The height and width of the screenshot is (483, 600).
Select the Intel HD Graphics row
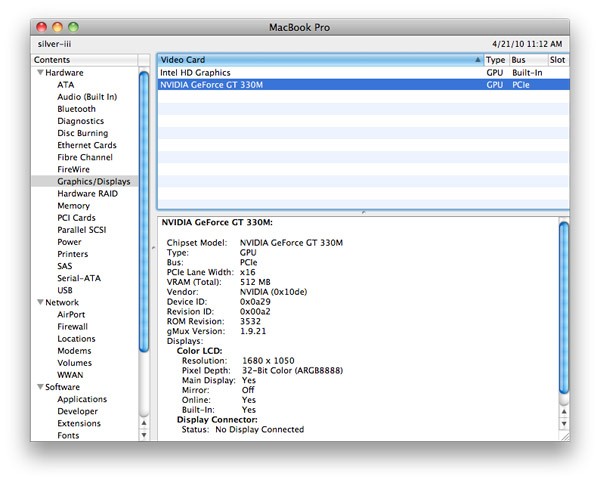[363, 73]
